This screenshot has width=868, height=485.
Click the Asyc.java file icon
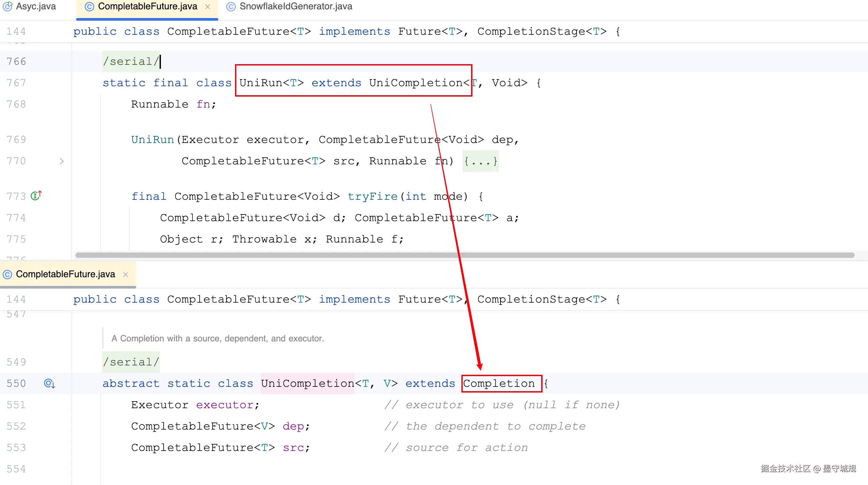7,6
